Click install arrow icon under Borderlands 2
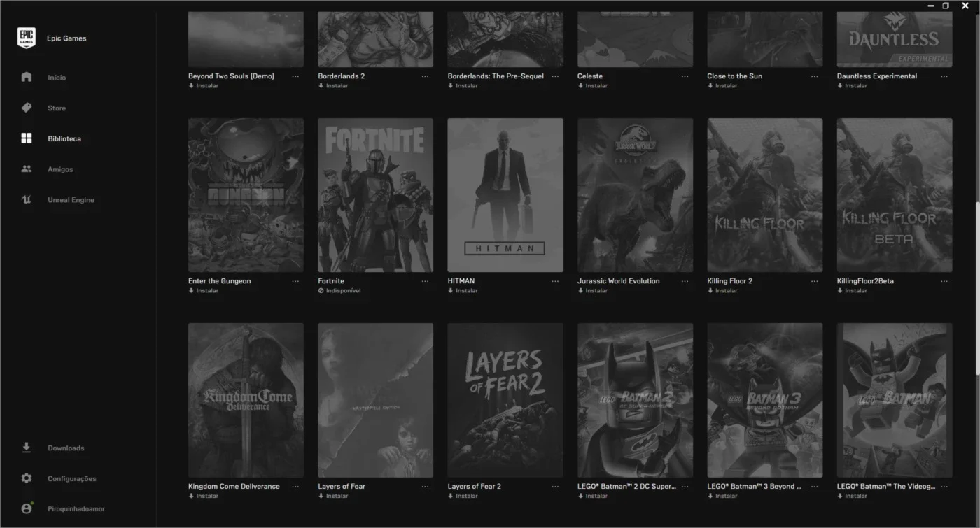 pos(321,85)
